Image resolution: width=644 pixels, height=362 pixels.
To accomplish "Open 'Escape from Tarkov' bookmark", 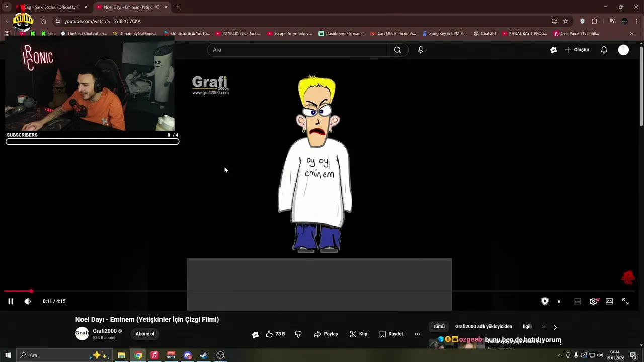I will click(290, 34).
